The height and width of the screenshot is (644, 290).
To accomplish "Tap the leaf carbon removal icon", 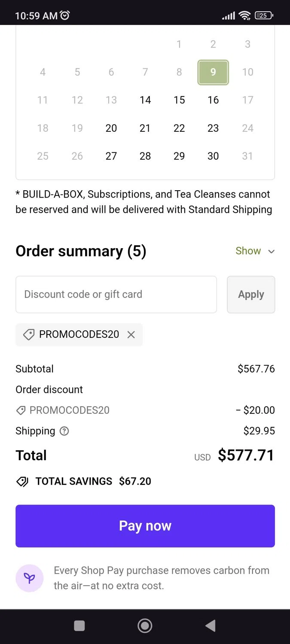I will pyautogui.click(x=29, y=578).
